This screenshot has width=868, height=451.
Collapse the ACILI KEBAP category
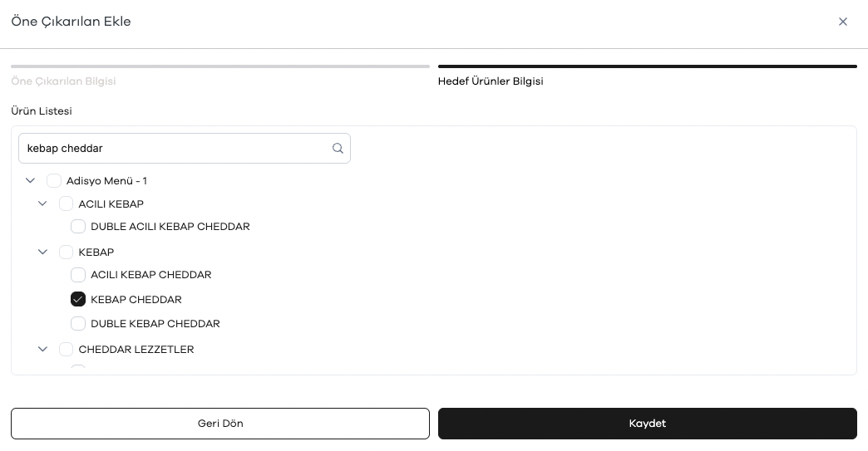coord(42,204)
